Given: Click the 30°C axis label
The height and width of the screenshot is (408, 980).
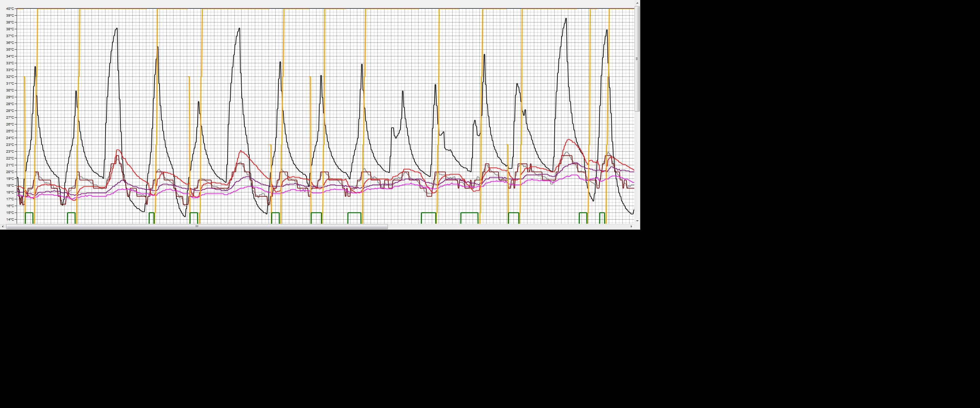Looking at the screenshot, I should [10, 90].
